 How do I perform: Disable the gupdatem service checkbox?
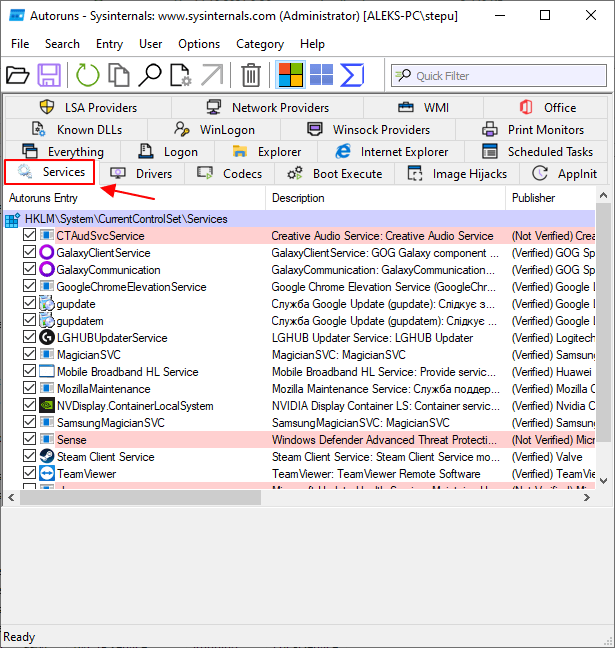coord(29,319)
